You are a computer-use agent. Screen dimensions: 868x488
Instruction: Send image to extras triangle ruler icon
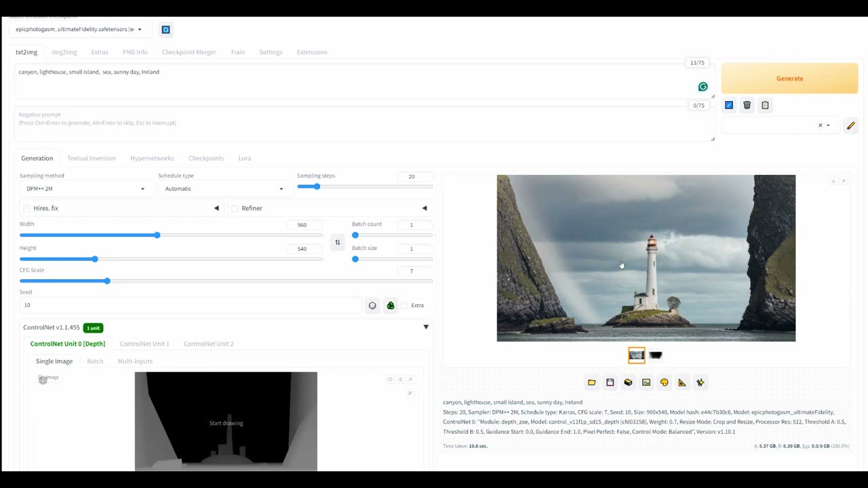(682, 382)
